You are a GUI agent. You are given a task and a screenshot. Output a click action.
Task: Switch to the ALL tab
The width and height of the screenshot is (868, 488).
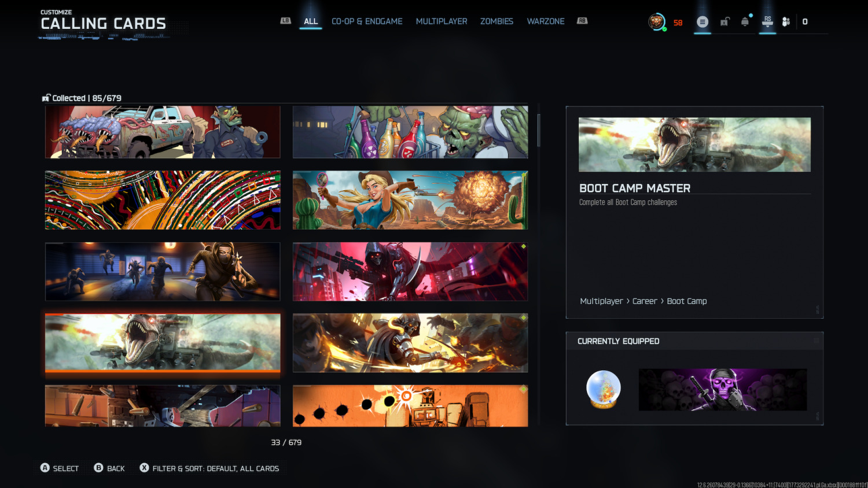(x=311, y=21)
